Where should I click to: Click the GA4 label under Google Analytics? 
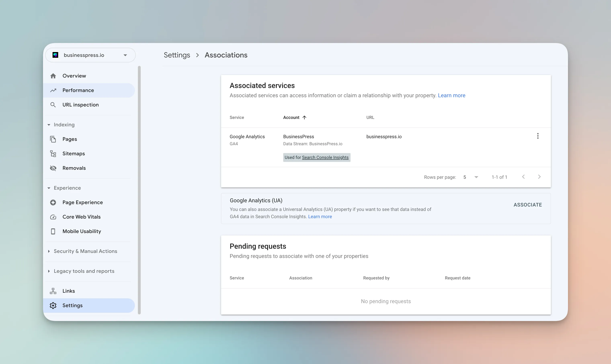[x=234, y=144]
